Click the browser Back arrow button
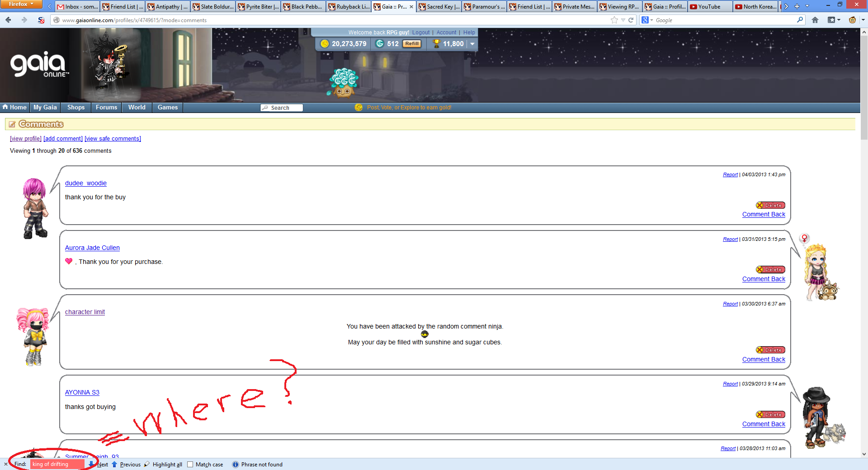868x470 pixels. click(x=8, y=20)
